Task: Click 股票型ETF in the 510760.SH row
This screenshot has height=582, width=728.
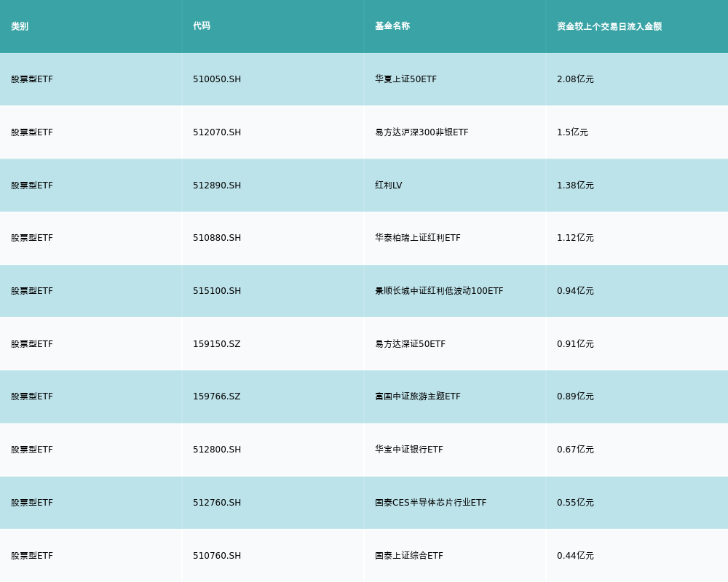Action: point(32,556)
